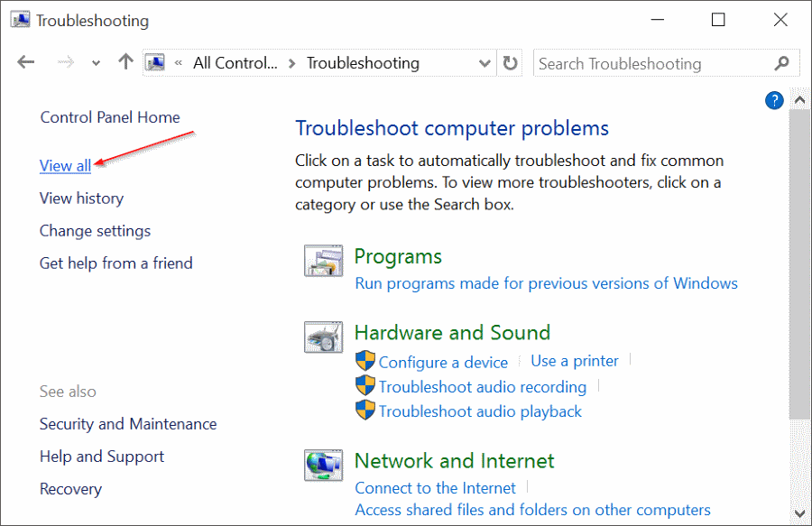
Task: Open Access shared files and folders link
Action: pos(533,510)
